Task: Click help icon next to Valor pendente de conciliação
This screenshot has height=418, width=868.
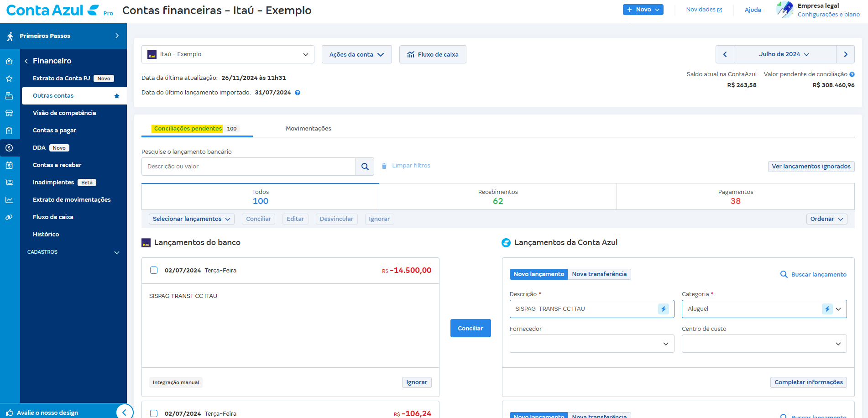Action: (x=852, y=74)
